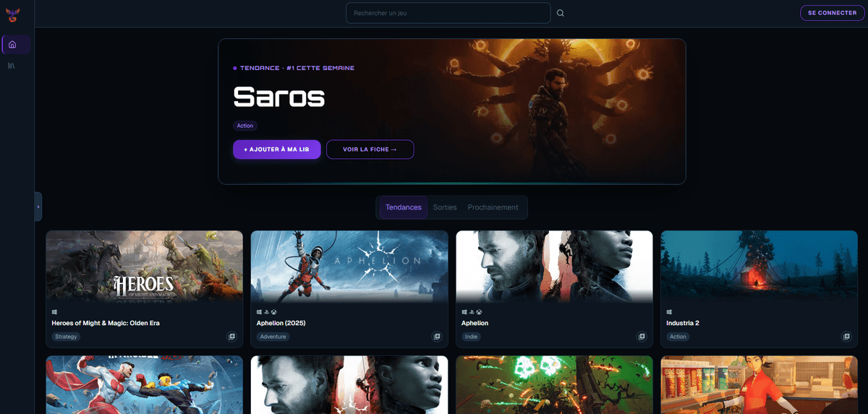Click the phoenix logo in the sidebar

tap(12, 14)
